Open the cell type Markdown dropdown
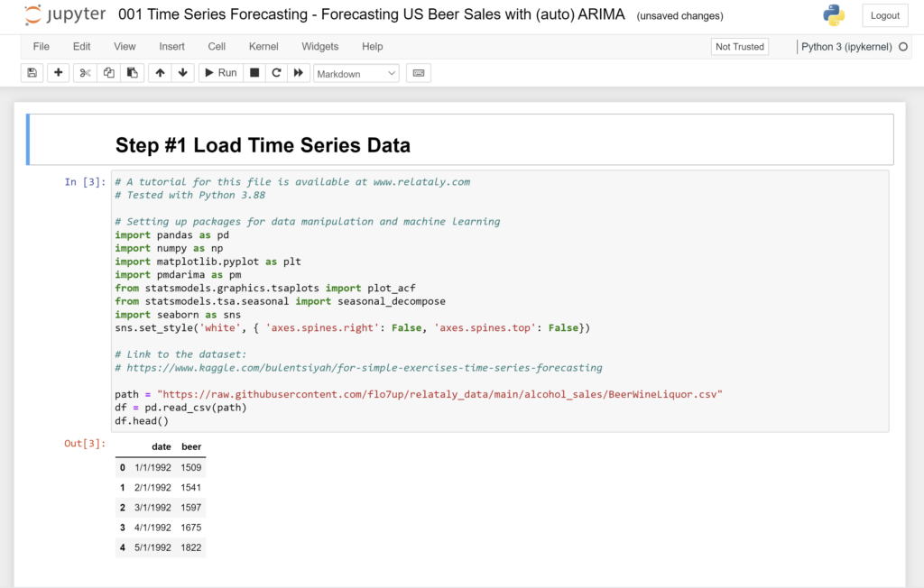 pos(356,74)
